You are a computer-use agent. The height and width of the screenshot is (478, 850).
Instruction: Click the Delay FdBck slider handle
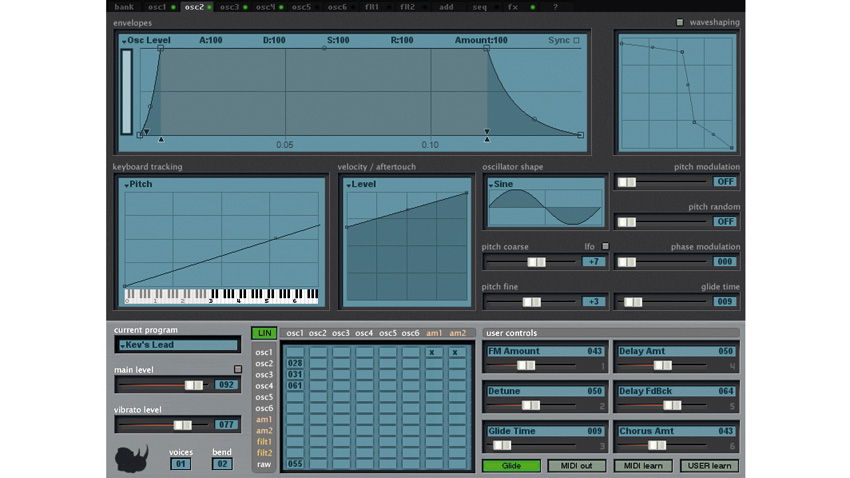click(x=672, y=405)
